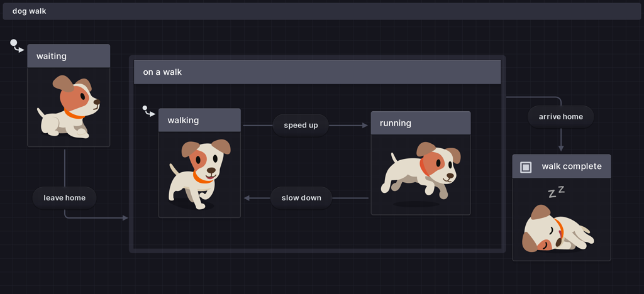644x294 pixels.
Task: Click the sitting dog image in waiting
Action: click(x=68, y=107)
